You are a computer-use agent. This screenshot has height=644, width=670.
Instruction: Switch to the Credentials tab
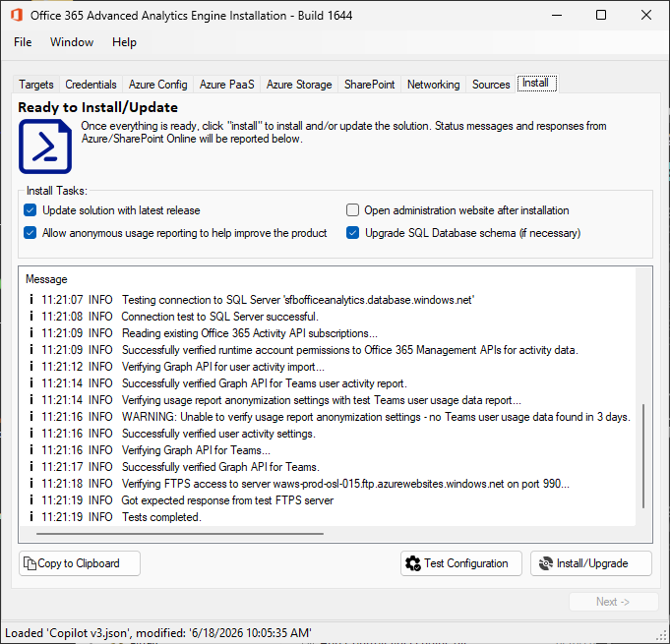[x=91, y=85]
